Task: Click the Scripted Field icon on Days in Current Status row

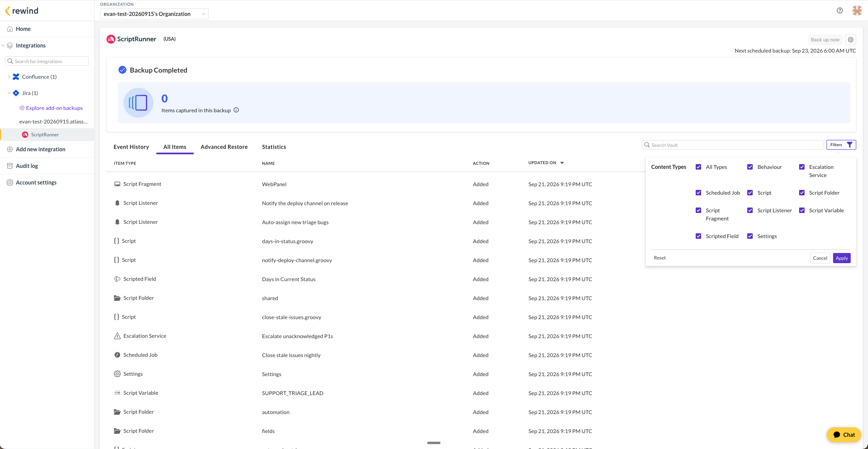Action: coord(117,279)
